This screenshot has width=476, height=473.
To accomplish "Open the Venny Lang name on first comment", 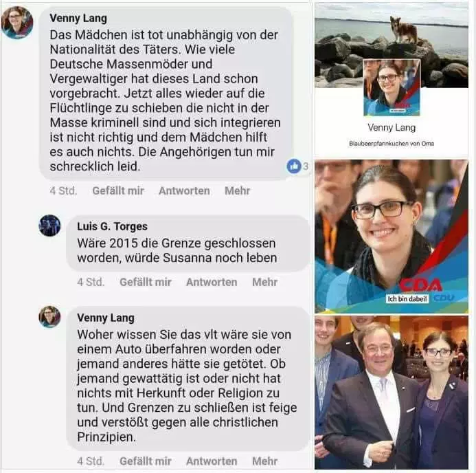I will click(78, 19).
